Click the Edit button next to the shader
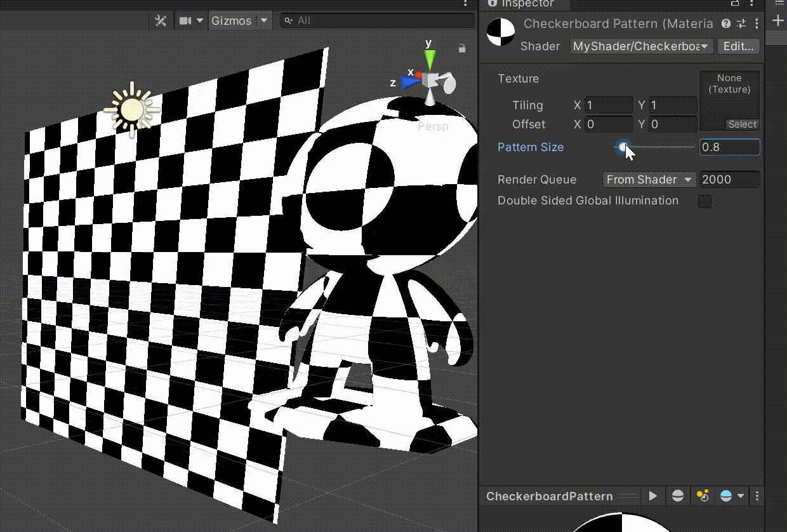This screenshot has height=532, width=787. point(738,46)
